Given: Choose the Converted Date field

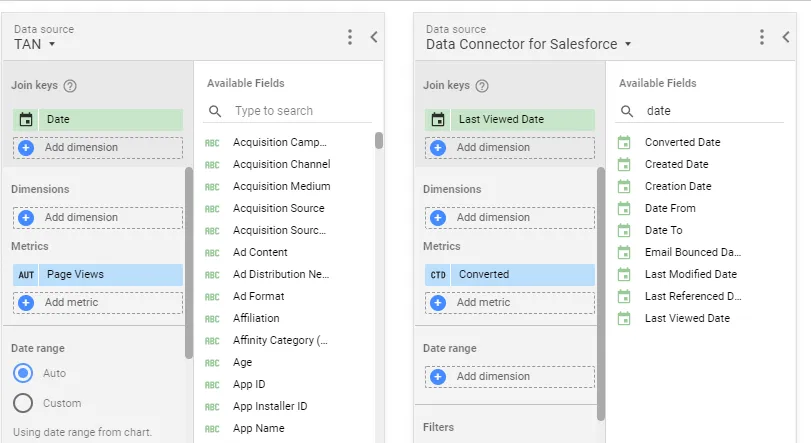Looking at the screenshot, I should [682, 142].
